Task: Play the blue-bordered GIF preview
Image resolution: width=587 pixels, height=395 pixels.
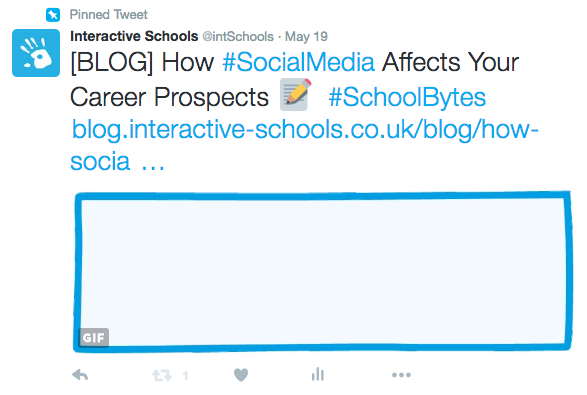Action: point(323,271)
